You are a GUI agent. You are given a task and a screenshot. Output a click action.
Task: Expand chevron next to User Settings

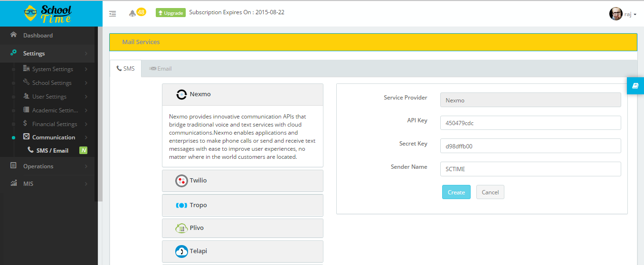86,97
